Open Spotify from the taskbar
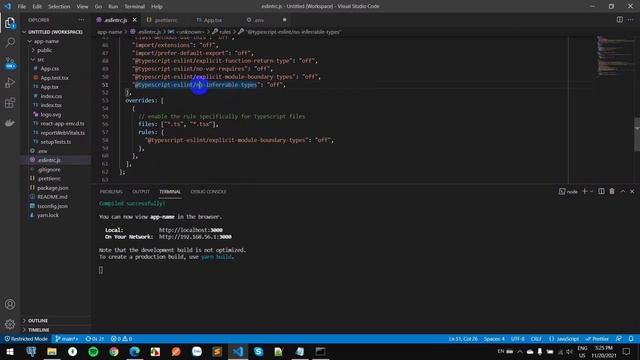640x360 pixels. coord(93,351)
